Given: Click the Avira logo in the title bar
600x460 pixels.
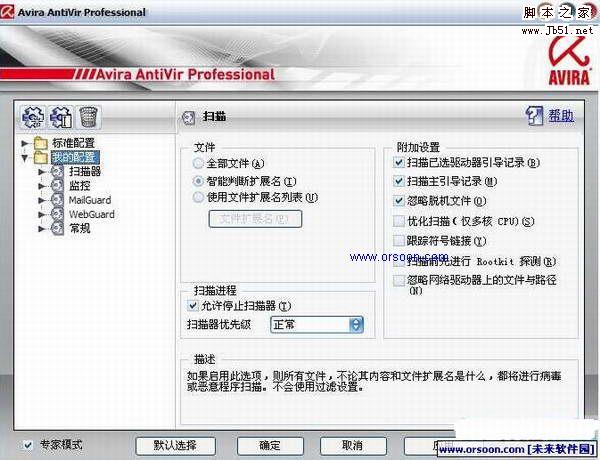Looking at the screenshot, I should (8, 11).
